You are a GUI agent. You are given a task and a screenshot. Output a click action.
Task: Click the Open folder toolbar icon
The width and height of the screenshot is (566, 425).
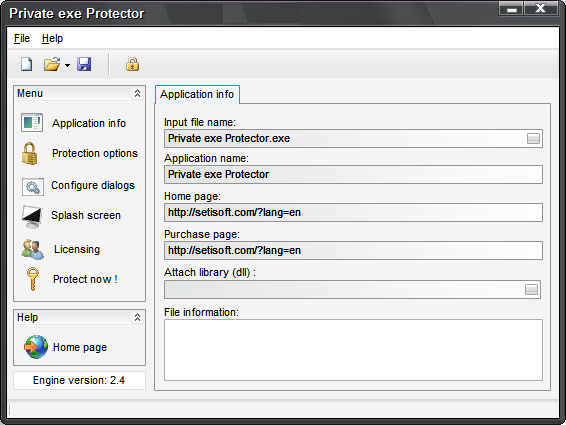[x=52, y=65]
